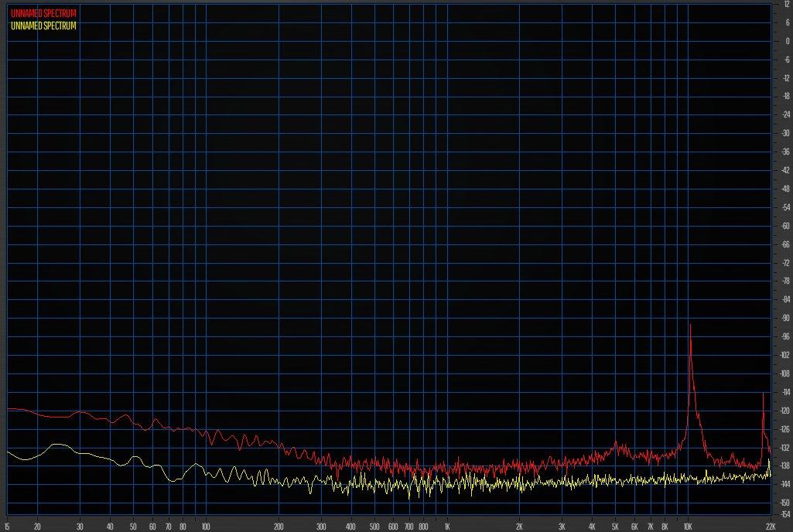Click the -120 dB level label

tap(786, 410)
